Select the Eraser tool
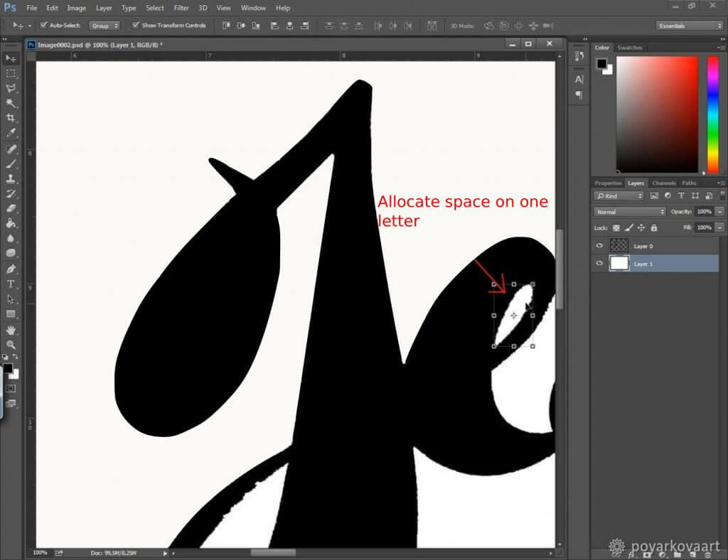The height and width of the screenshot is (560, 728). (11, 208)
